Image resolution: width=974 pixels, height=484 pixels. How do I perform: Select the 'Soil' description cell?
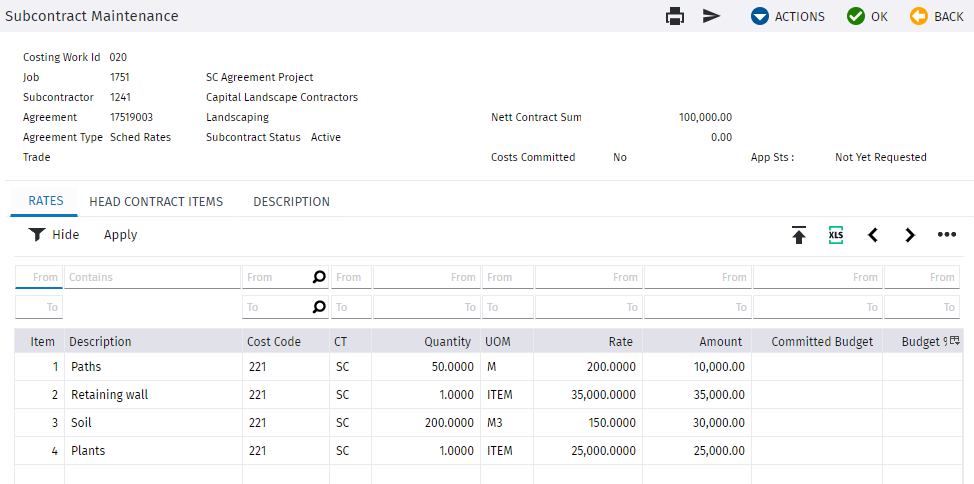(153, 422)
